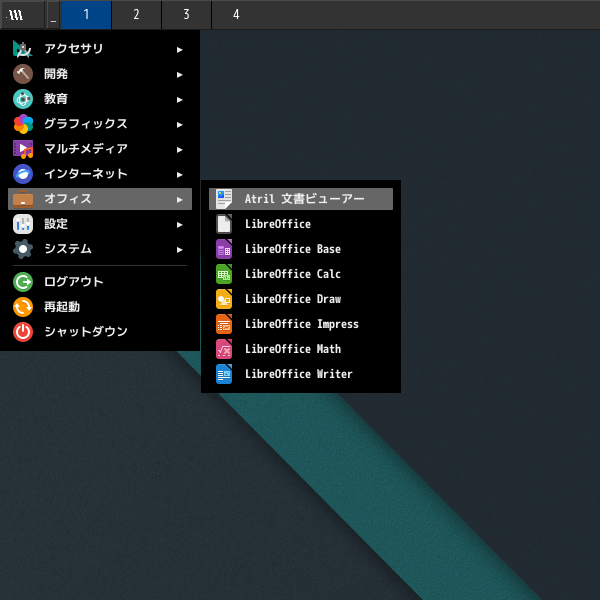Click the Atril document viewer icon
600x600 pixels.
[x=224, y=199]
